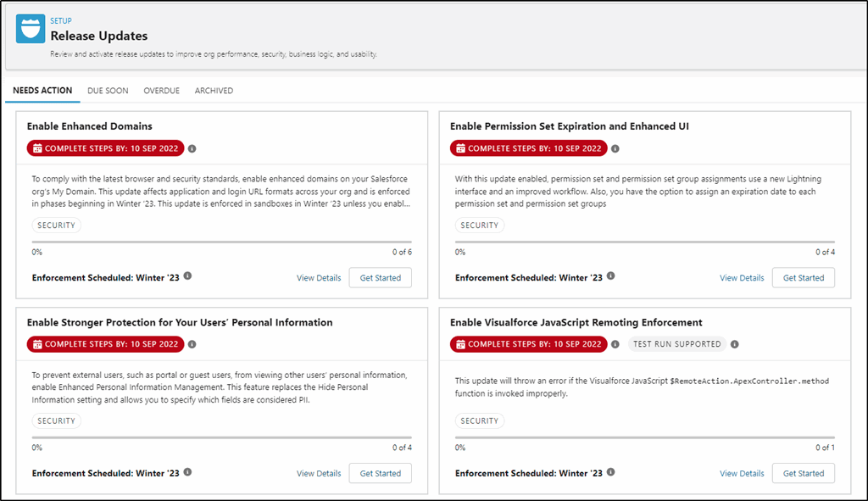868x501 pixels.
Task: Click info icon next to Test Run Supported badge
Action: pyautogui.click(x=735, y=344)
